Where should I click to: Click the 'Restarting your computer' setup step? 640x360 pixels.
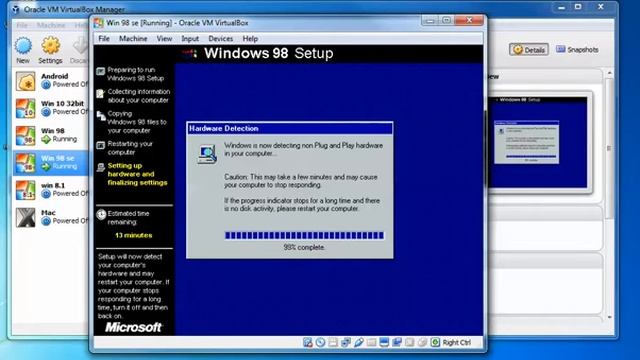tap(130, 148)
